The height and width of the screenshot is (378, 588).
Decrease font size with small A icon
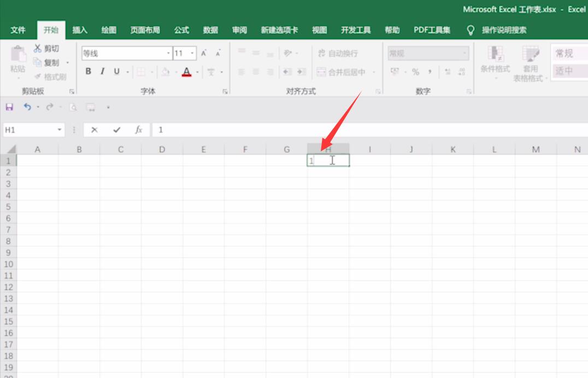pos(218,53)
